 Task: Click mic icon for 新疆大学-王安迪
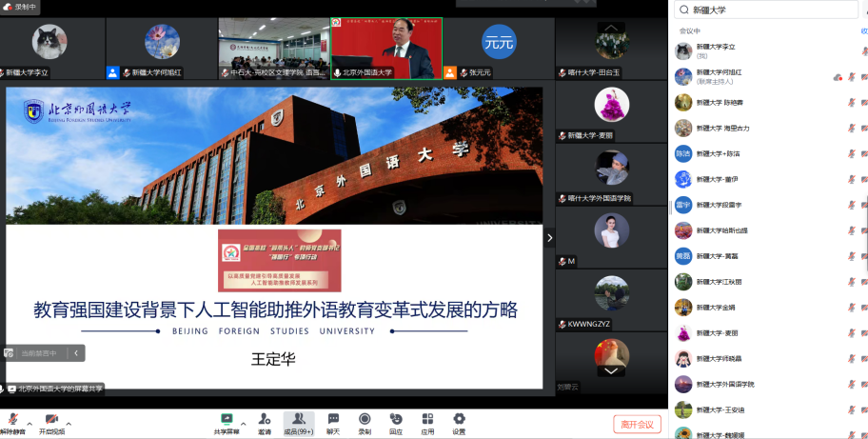[x=852, y=409]
